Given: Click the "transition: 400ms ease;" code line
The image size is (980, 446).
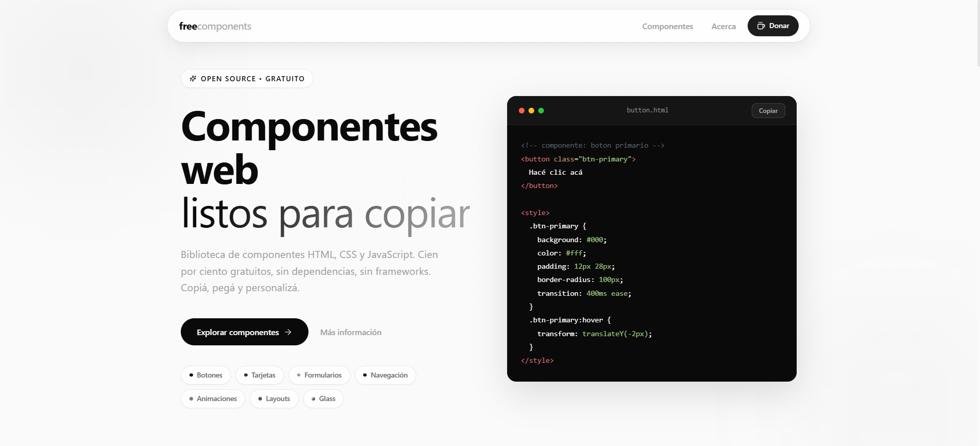Looking at the screenshot, I should click(x=584, y=293).
